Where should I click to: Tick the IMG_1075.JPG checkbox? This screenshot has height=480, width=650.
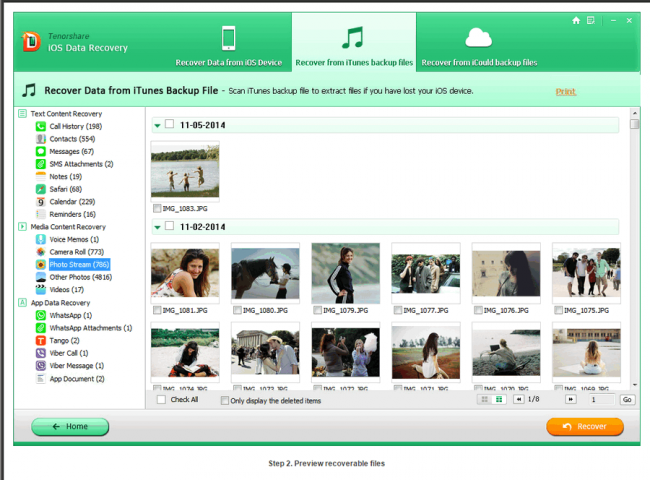click(558, 310)
